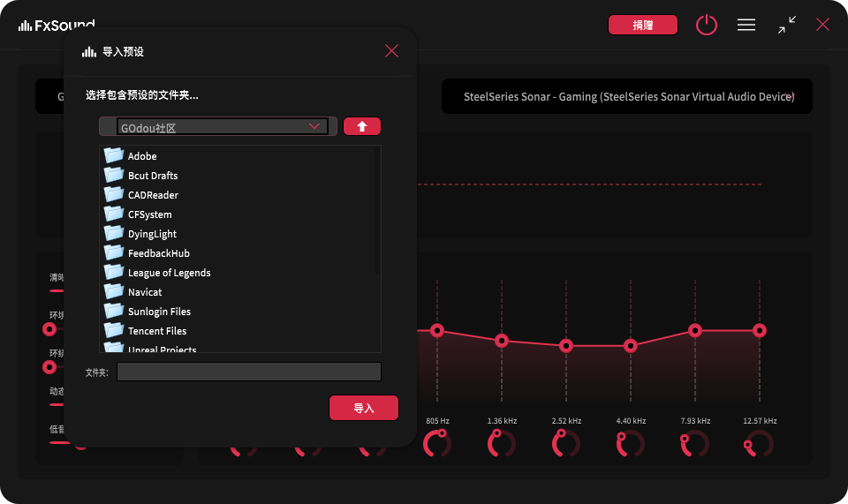Viewport: 848px width, 504px height.
Task: Click the Navicat folder icon
Action: pyautogui.click(x=114, y=291)
